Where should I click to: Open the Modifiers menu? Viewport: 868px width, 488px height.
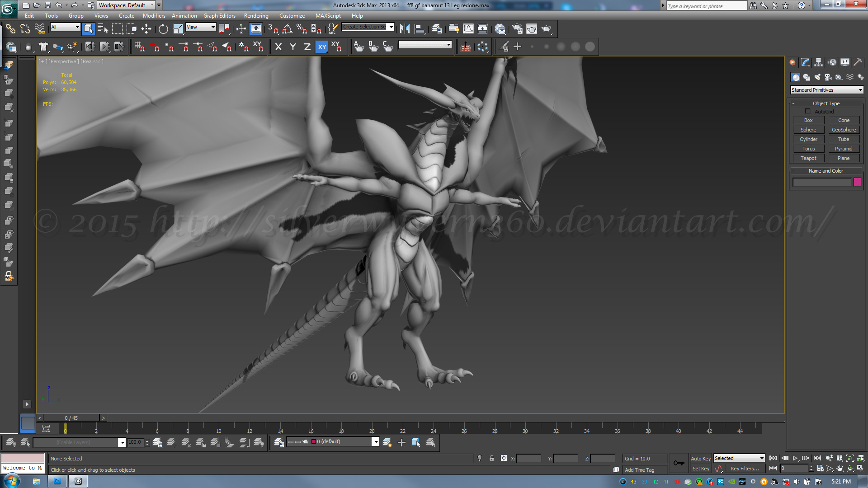154,16
